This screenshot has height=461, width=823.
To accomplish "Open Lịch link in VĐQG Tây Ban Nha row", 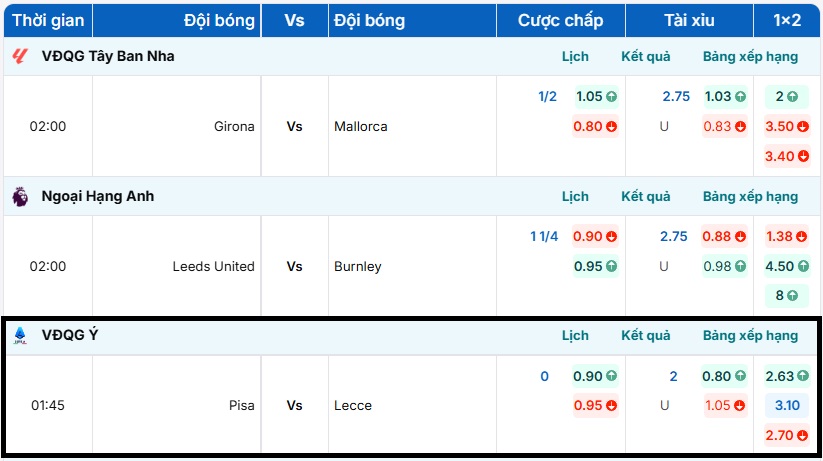I will (x=575, y=56).
